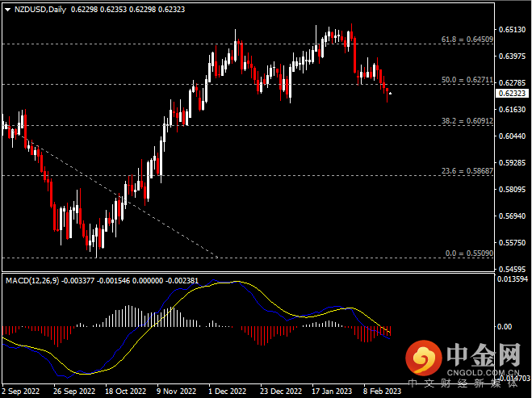The image size is (532, 398).
Task: Click the 1 Dec 2022 date label
Action: point(227,390)
